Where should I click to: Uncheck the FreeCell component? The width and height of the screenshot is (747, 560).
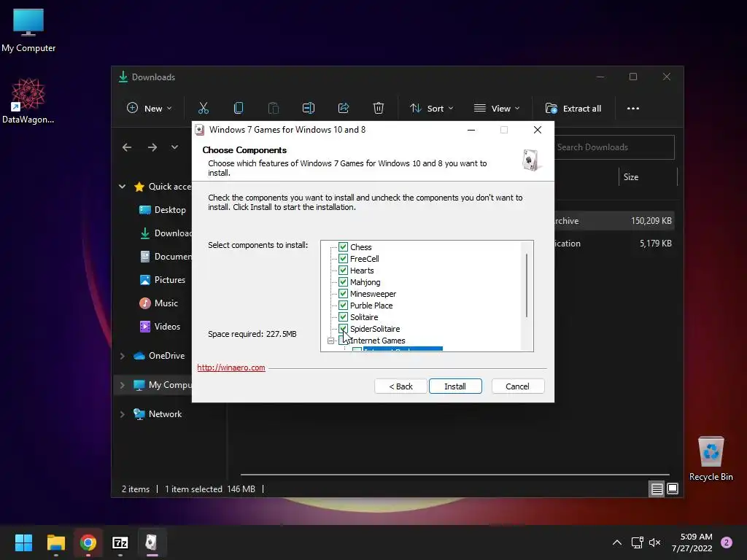point(343,259)
